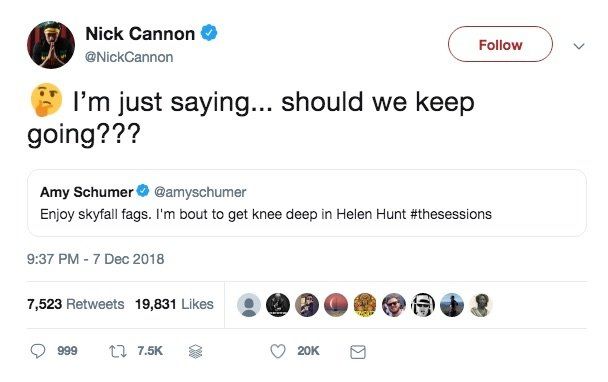Send via direct message envelope icon
This screenshot has width=608, height=382.
358,352
